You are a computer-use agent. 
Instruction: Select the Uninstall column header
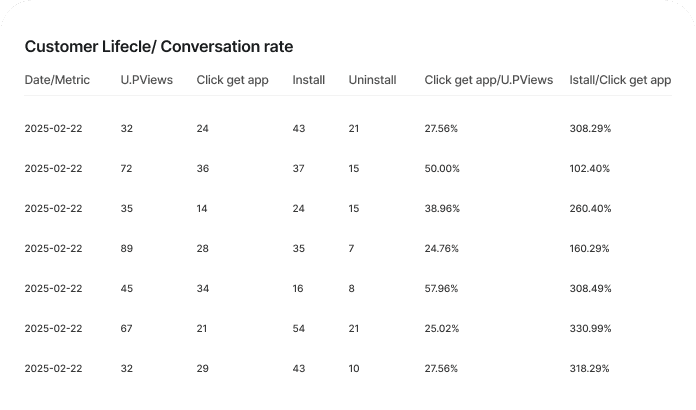coord(372,80)
